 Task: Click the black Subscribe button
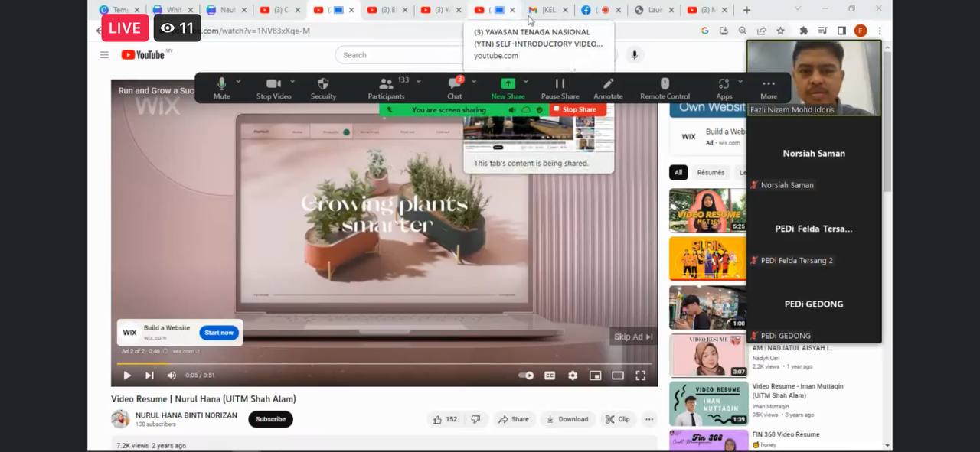(x=270, y=419)
